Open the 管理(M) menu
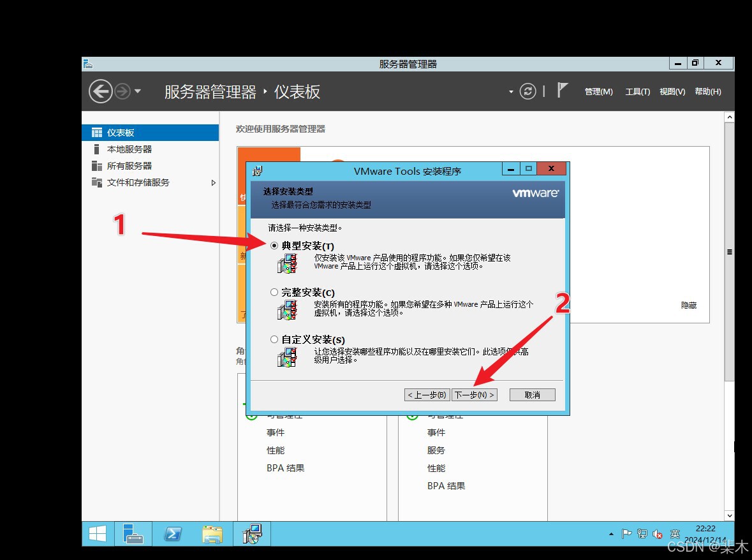 pyautogui.click(x=598, y=92)
